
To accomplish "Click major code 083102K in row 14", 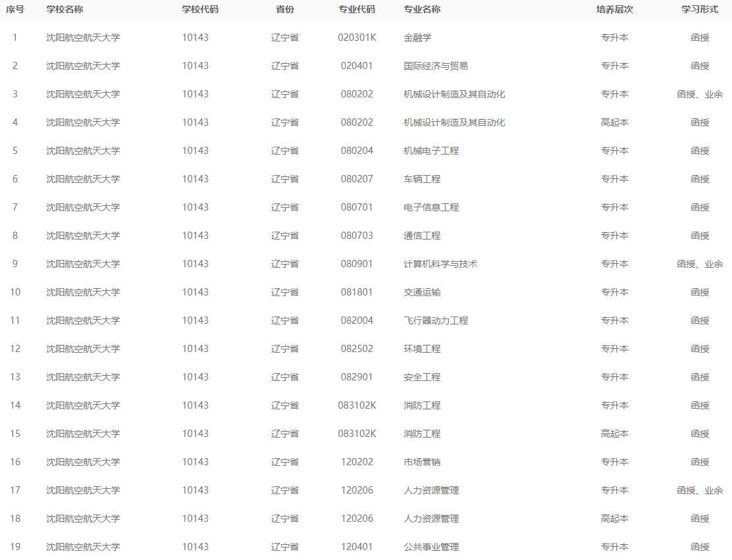I will tap(357, 405).
